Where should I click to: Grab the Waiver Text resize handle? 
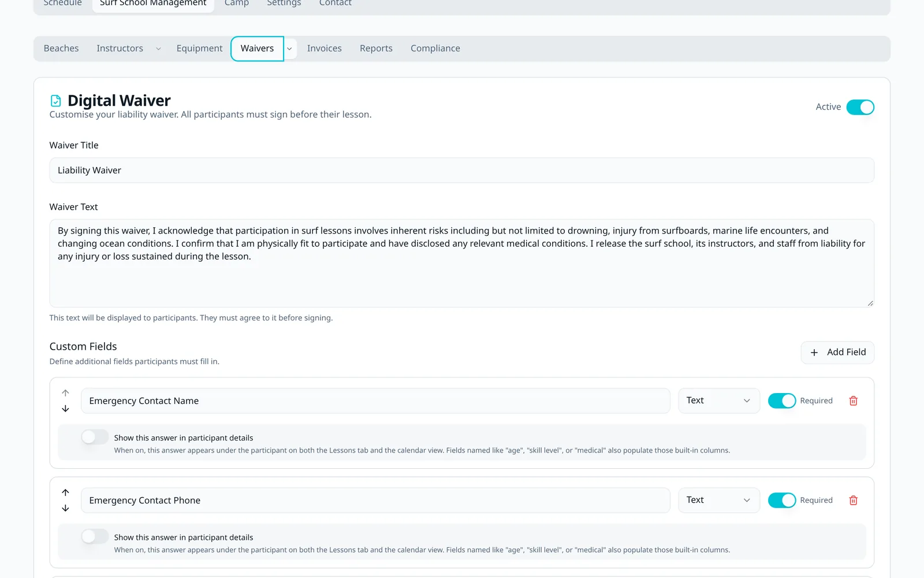870,303
